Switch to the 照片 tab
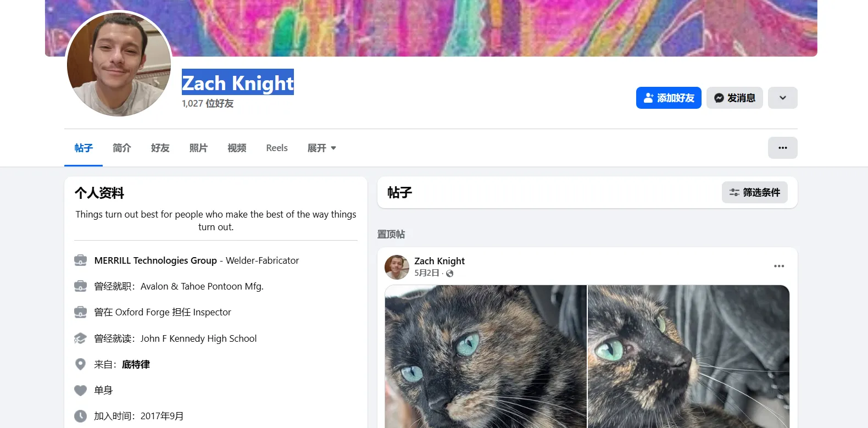 click(x=198, y=148)
